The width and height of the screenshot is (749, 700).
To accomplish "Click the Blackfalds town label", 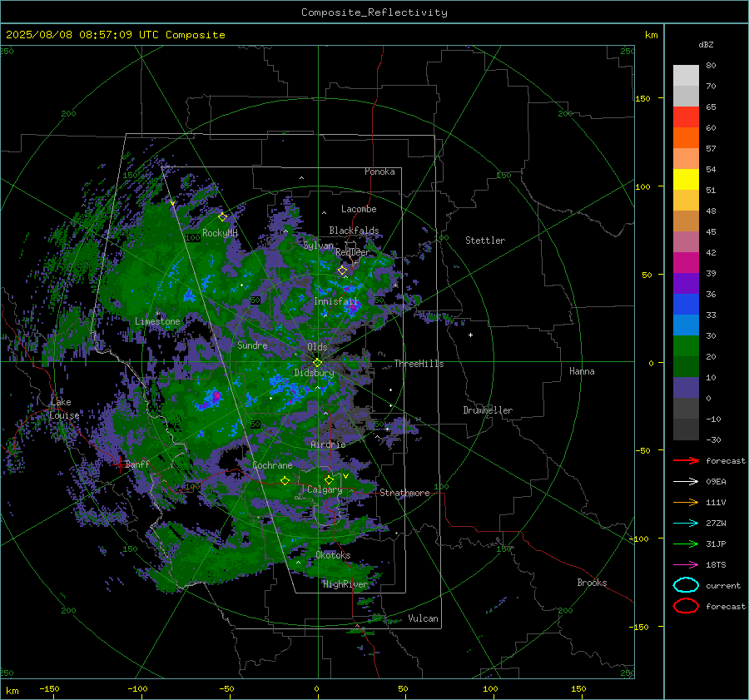I will point(354,231).
